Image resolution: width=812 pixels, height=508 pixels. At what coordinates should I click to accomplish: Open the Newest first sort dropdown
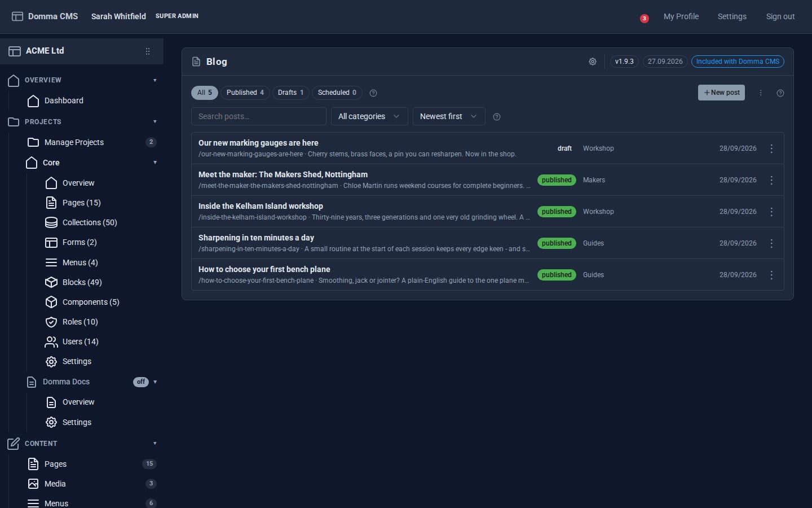(x=449, y=116)
